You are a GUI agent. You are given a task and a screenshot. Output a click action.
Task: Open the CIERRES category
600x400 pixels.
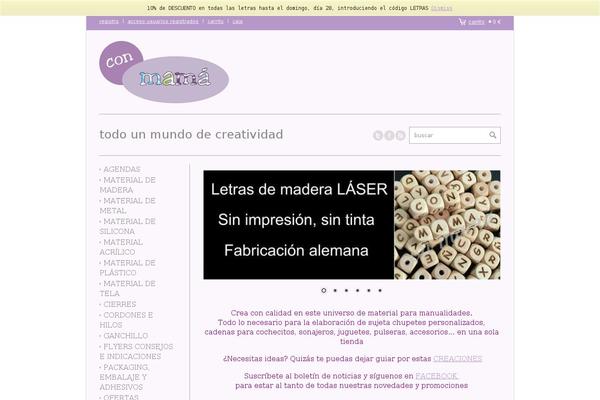(120, 304)
